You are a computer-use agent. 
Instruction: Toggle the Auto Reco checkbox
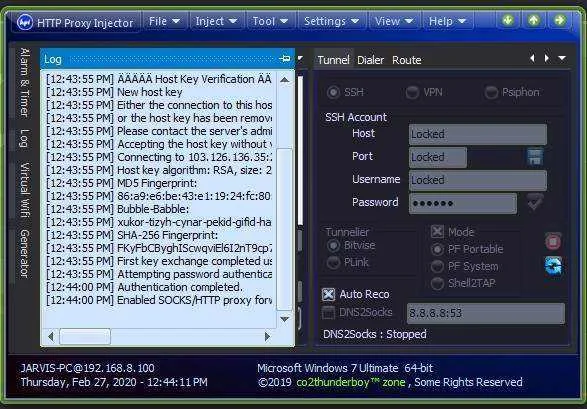point(328,294)
